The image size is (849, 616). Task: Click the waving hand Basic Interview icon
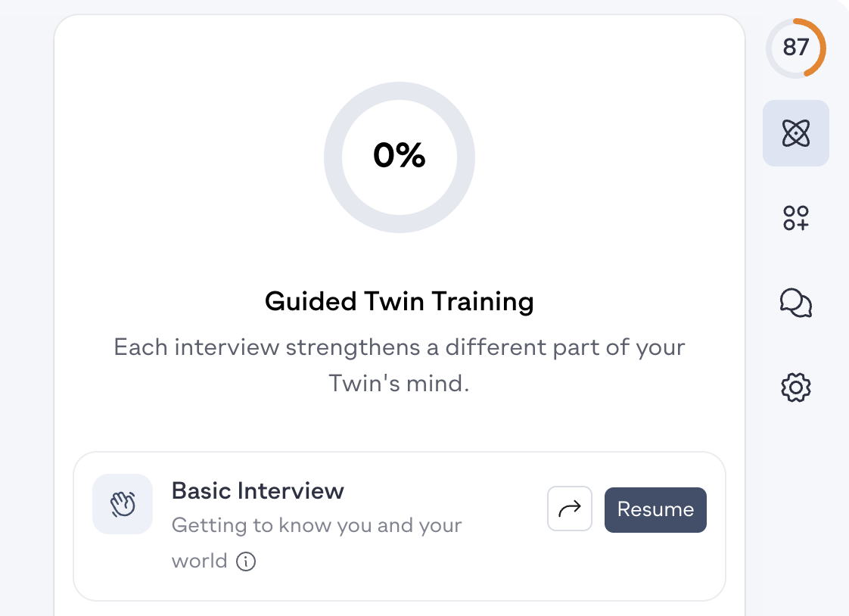pyautogui.click(x=123, y=504)
